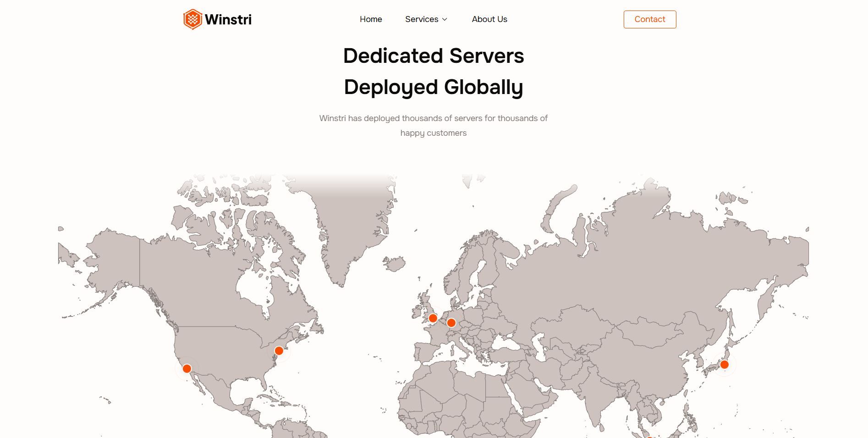The image size is (868, 438).
Task: Click the Singapore server dot near page bottom
Action: (649, 436)
